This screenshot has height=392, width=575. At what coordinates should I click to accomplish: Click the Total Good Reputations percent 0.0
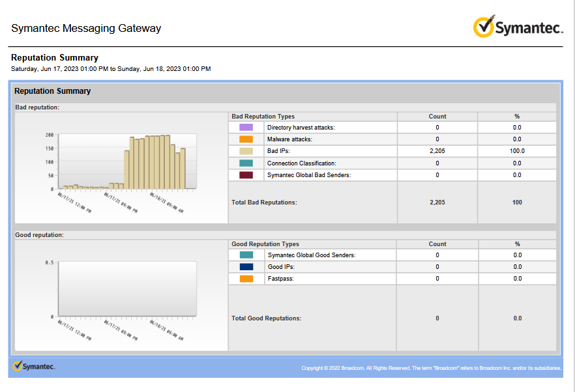point(518,318)
